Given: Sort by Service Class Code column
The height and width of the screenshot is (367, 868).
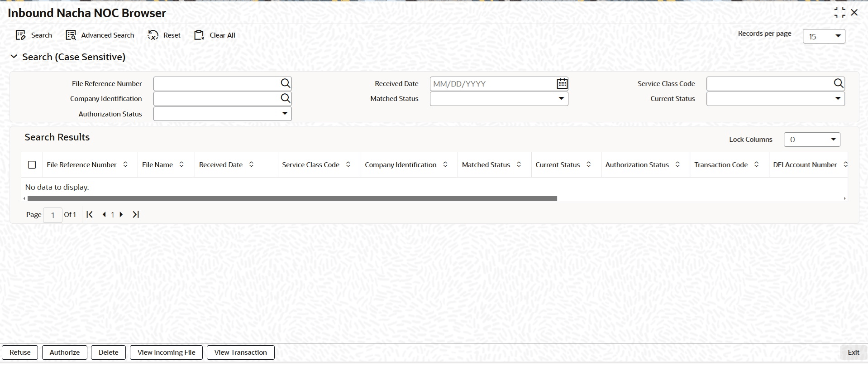Looking at the screenshot, I should (x=348, y=164).
